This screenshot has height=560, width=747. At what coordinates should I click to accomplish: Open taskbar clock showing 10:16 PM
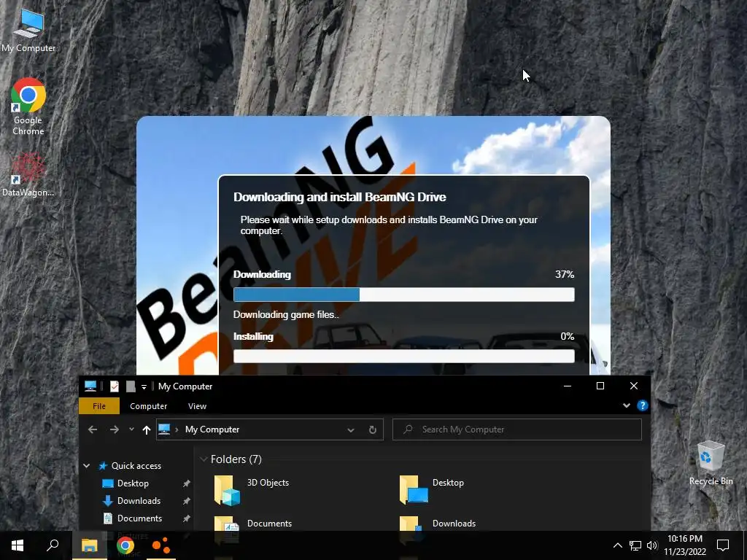click(685, 545)
